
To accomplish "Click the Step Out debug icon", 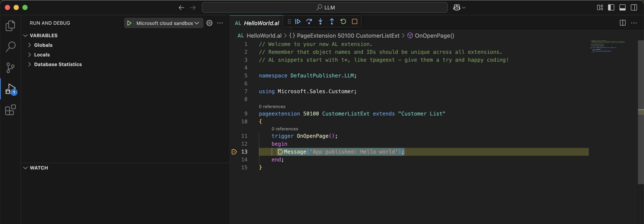I will (332, 22).
